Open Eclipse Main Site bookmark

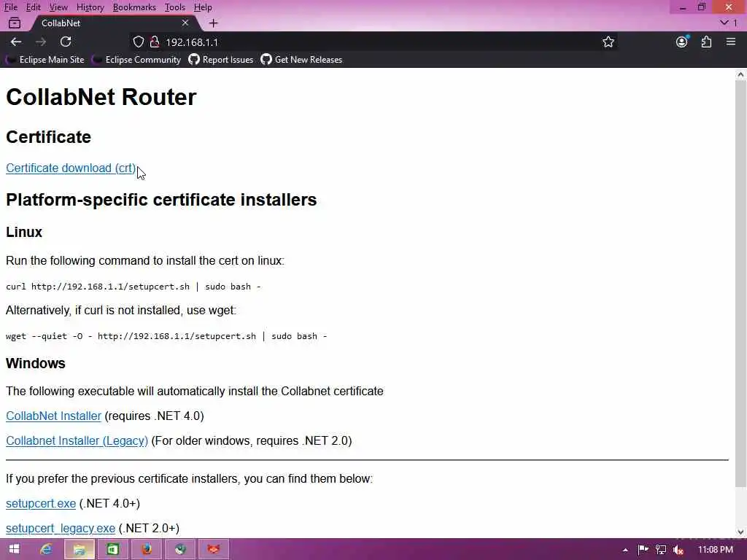coord(45,60)
